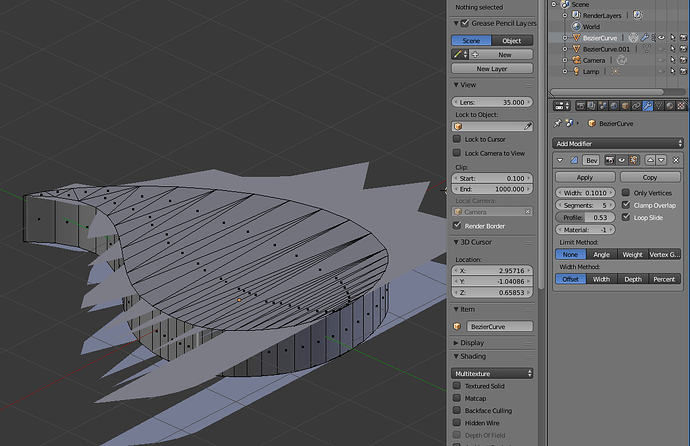690x446 pixels.
Task: Toggle Bevel modifier viewport visibility eye
Action: pyautogui.click(x=621, y=160)
